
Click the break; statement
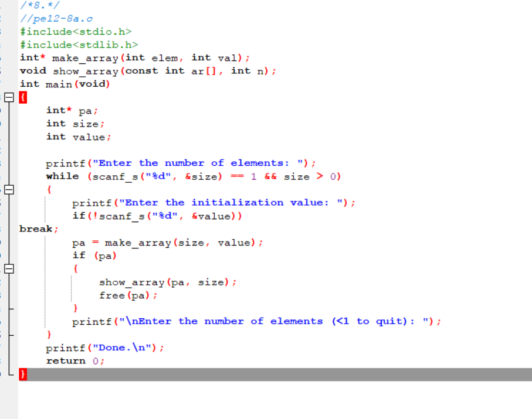[x=39, y=229]
